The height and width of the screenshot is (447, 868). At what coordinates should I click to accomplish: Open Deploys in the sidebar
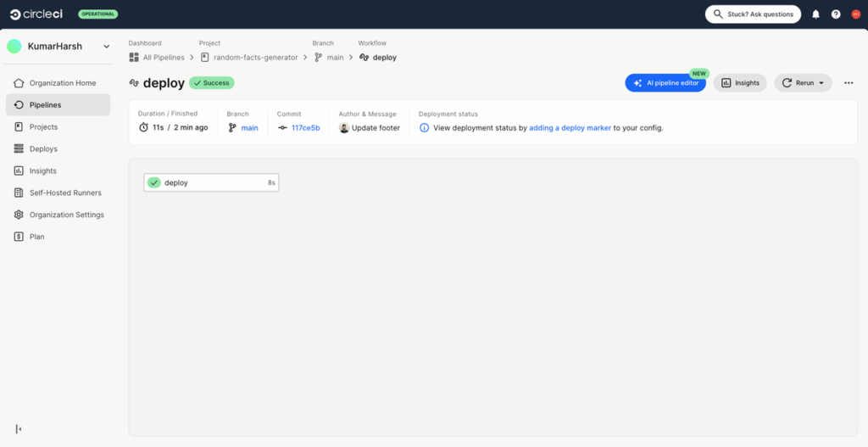pos(58,149)
